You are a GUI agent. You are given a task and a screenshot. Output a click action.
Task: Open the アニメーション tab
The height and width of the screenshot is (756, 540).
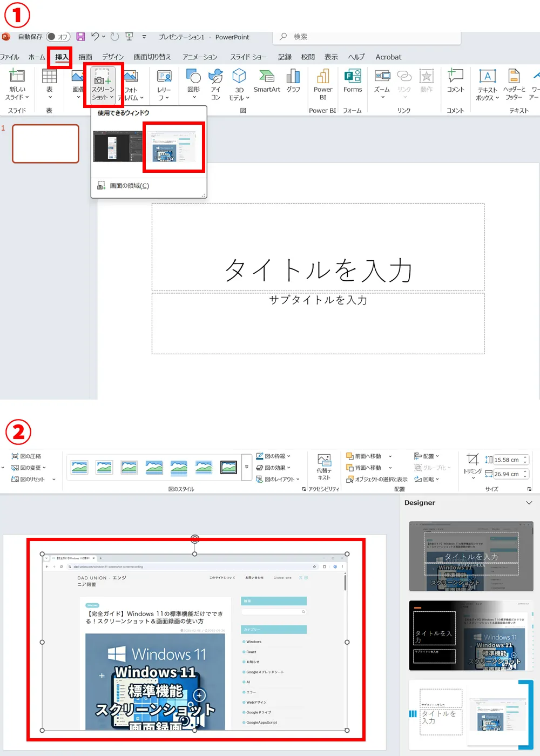tap(200, 57)
